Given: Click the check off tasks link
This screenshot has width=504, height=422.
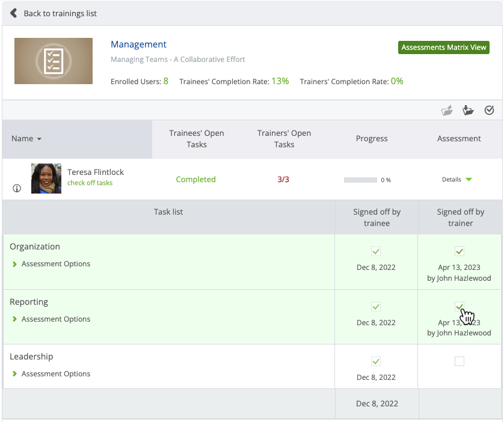Looking at the screenshot, I should [x=90, y=183].
